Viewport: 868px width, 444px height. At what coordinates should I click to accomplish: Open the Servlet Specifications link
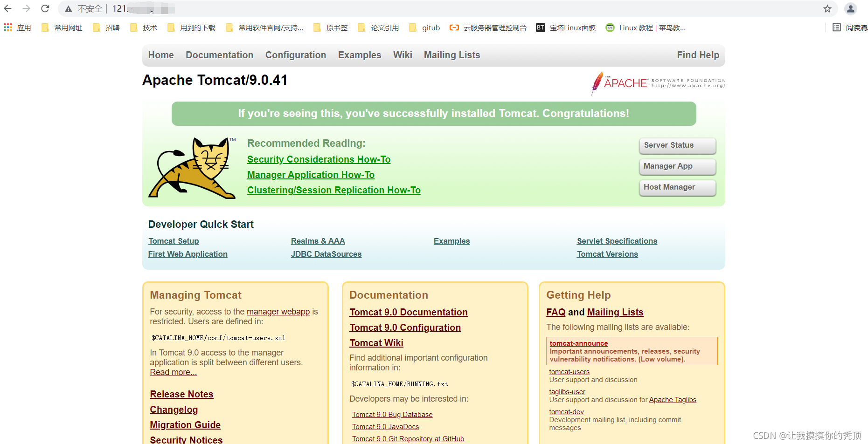617,241
